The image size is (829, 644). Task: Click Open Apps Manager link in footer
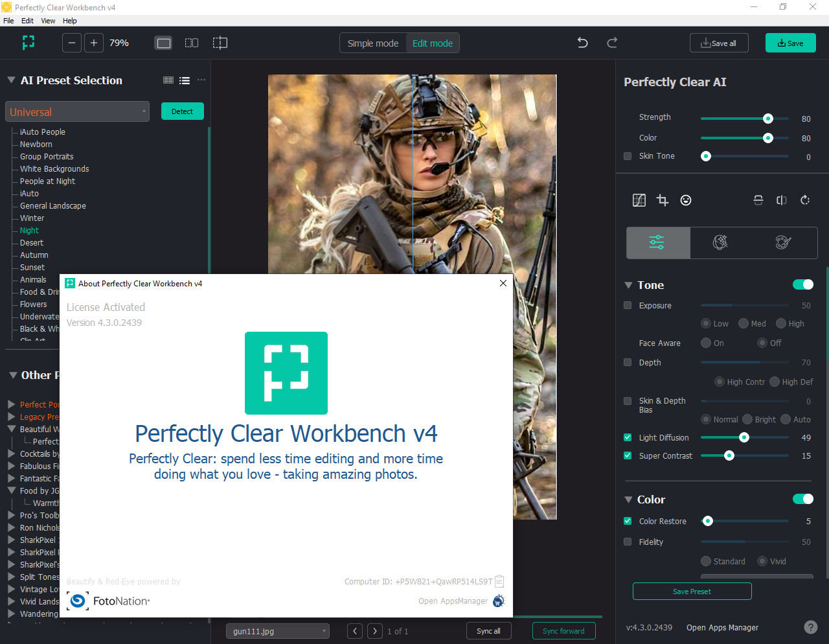722,627
